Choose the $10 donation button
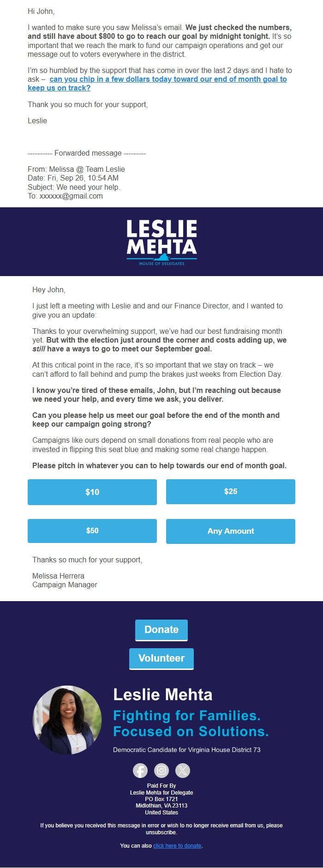The image size is (323, 868). coord(92,492)
